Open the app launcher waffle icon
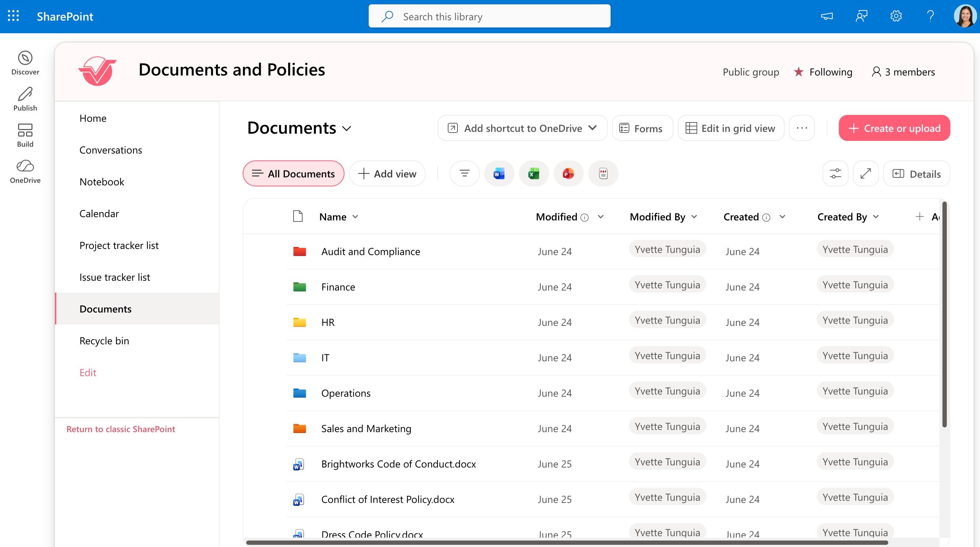 13,16
